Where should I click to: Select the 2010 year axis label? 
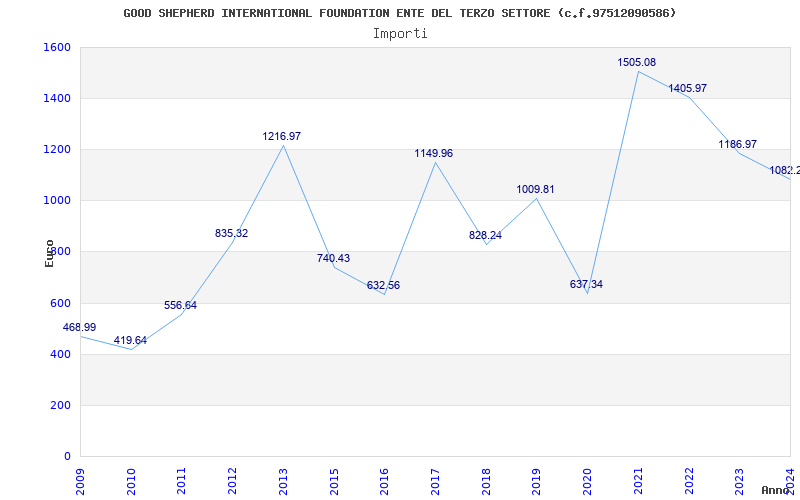pos(131,482)
